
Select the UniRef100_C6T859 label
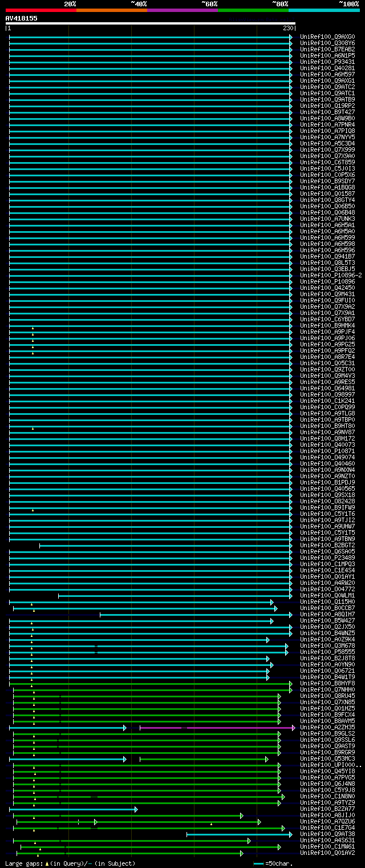tap(327, 163)
